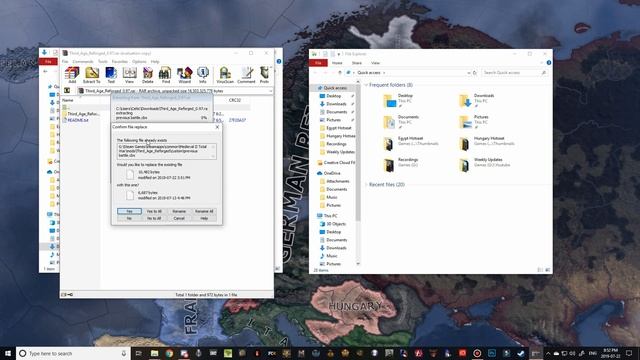
Task: Select OneDrive in navigation pane
Action: 332,173
